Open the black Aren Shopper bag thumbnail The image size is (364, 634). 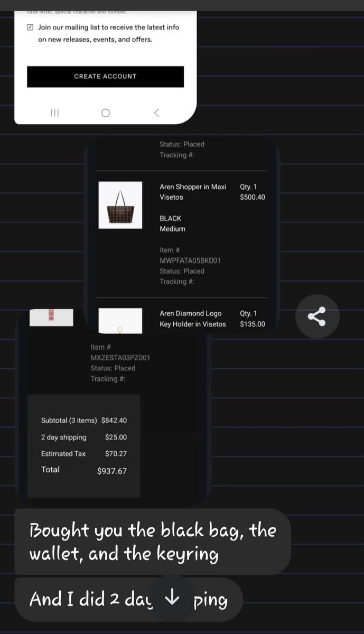click(120, 205)
